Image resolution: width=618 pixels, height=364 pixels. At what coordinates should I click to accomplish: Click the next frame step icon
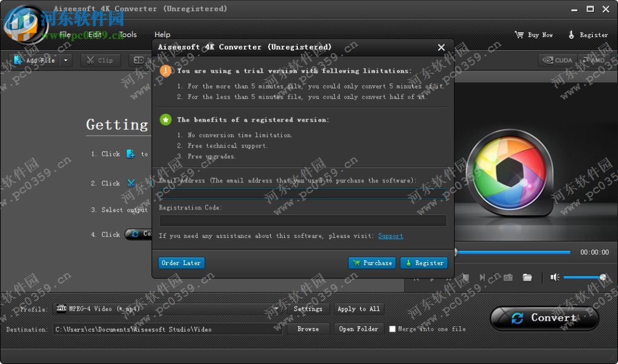tap(482, 277)
